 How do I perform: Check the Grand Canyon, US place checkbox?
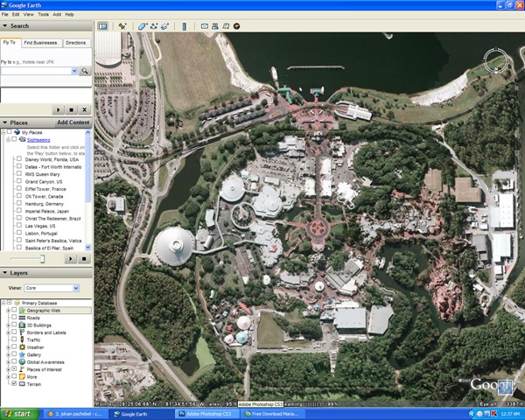tap(19, 181)
